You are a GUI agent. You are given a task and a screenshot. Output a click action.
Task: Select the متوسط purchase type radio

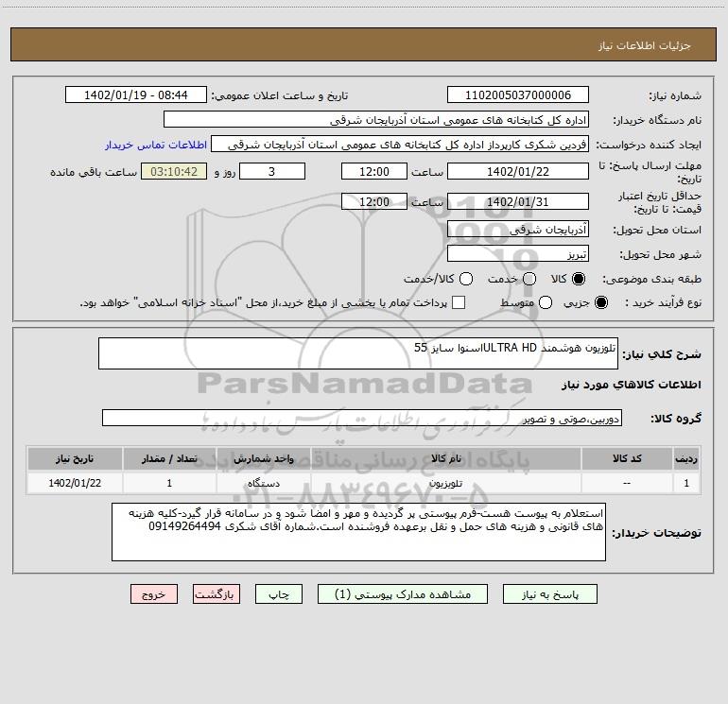[546, 302]
